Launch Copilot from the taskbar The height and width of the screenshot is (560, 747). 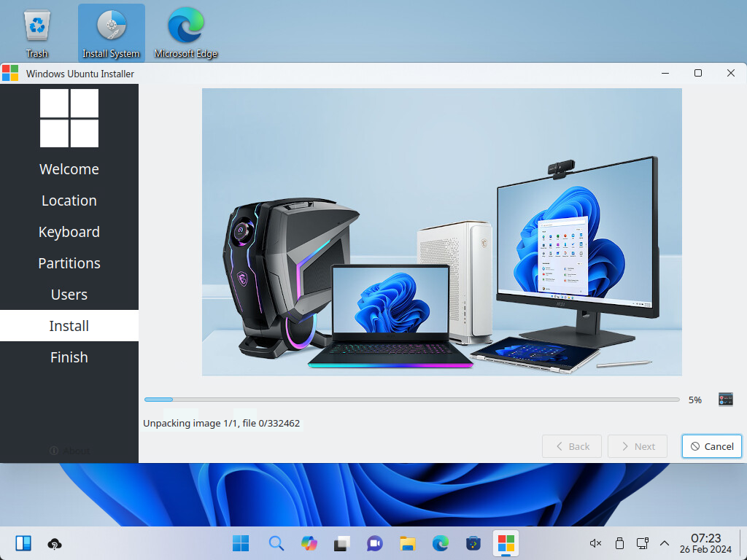click(x=309, y=543)
